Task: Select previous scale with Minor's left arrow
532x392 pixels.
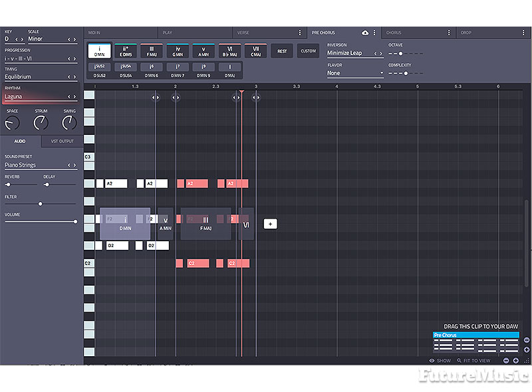Action: pos(69,39)
